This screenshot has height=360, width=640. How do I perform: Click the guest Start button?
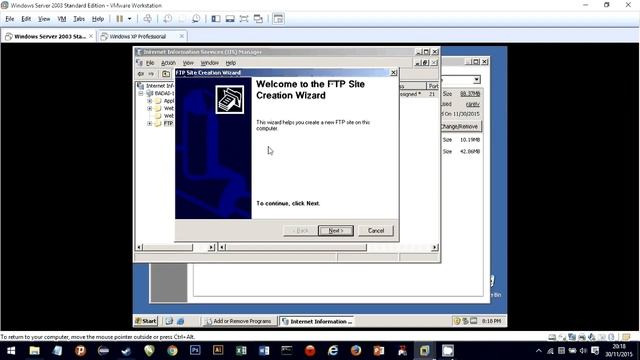click(x=146, y=321)
